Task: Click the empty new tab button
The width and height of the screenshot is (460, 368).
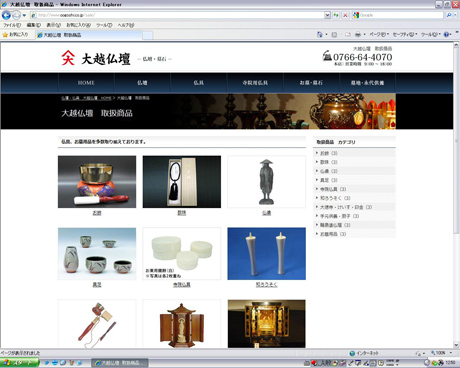Action: pos(148,35)
